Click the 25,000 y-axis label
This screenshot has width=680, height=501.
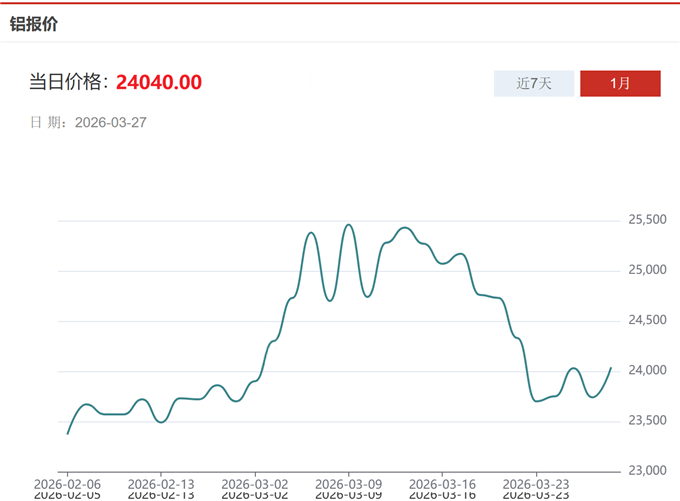click(x=646, y=270)
